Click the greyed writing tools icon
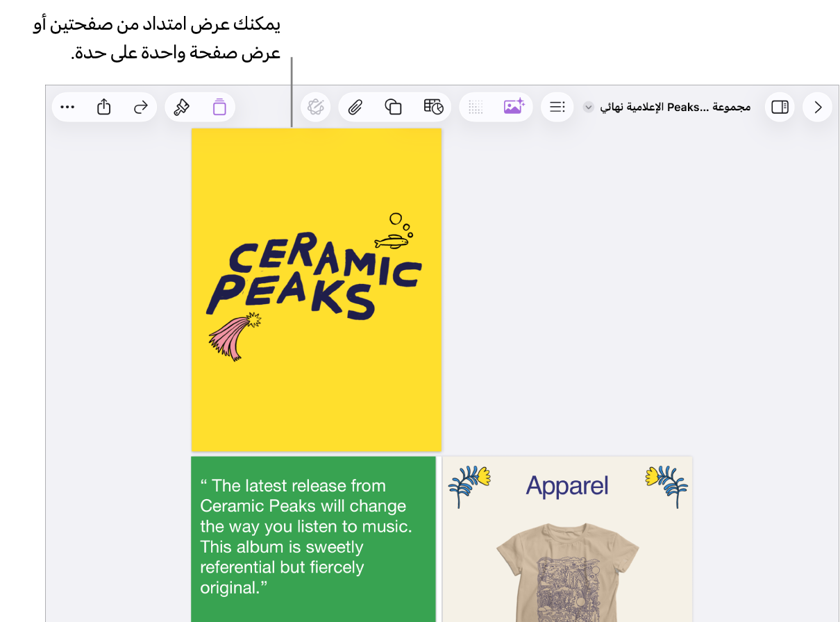The height and width of the screenshot is (622, 840). [316, 107]
